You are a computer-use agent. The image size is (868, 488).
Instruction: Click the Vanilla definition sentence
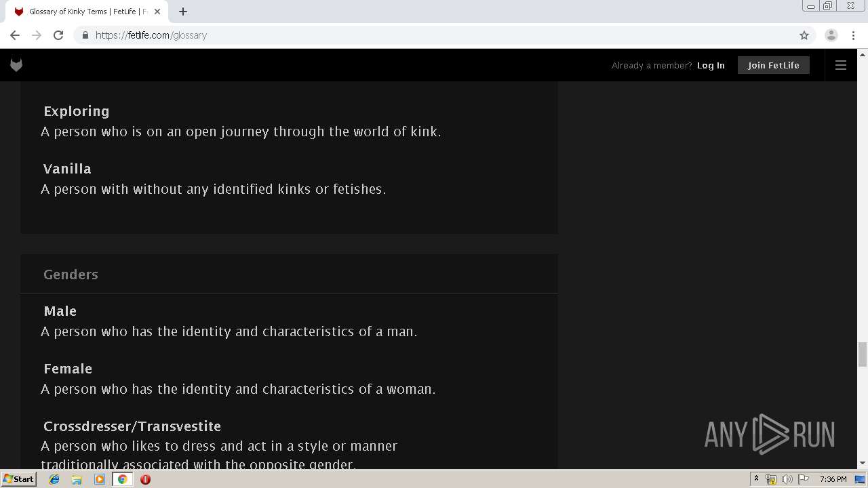point(214,189)
